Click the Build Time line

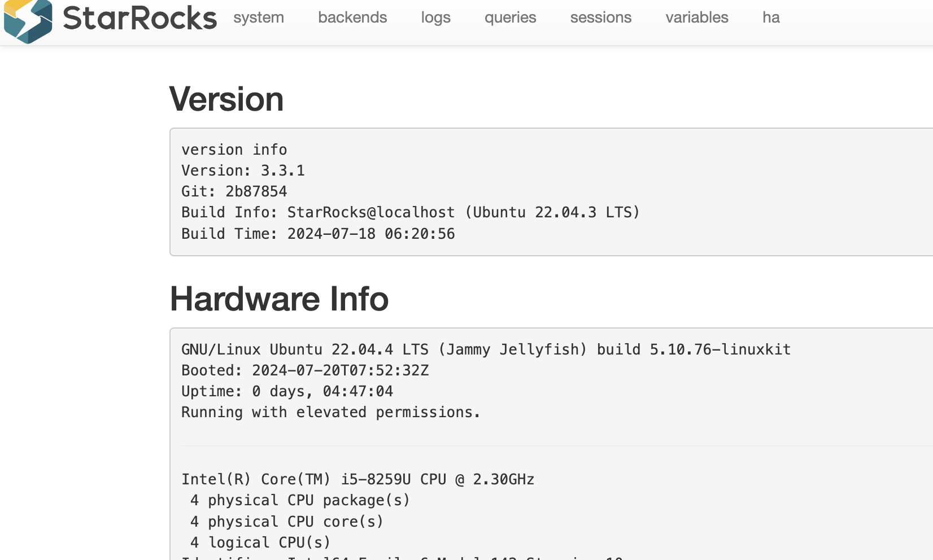[318, 234]
